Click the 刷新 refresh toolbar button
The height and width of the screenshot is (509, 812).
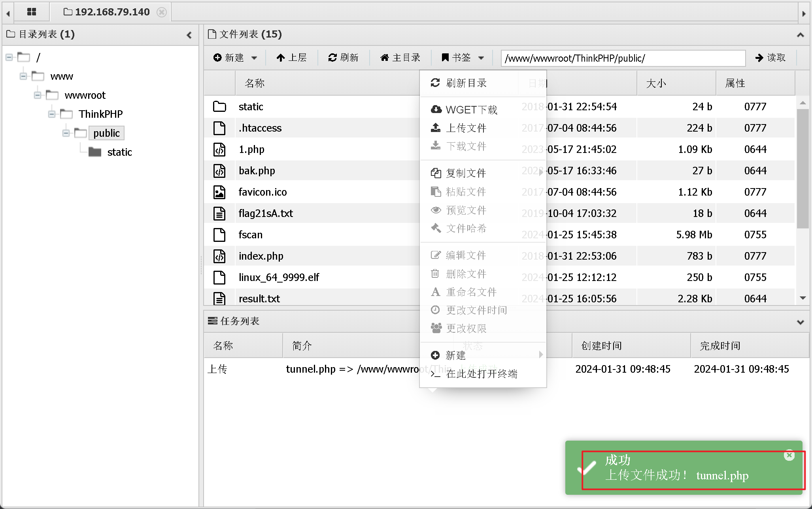pyautogui.click(x=343, y=58)
